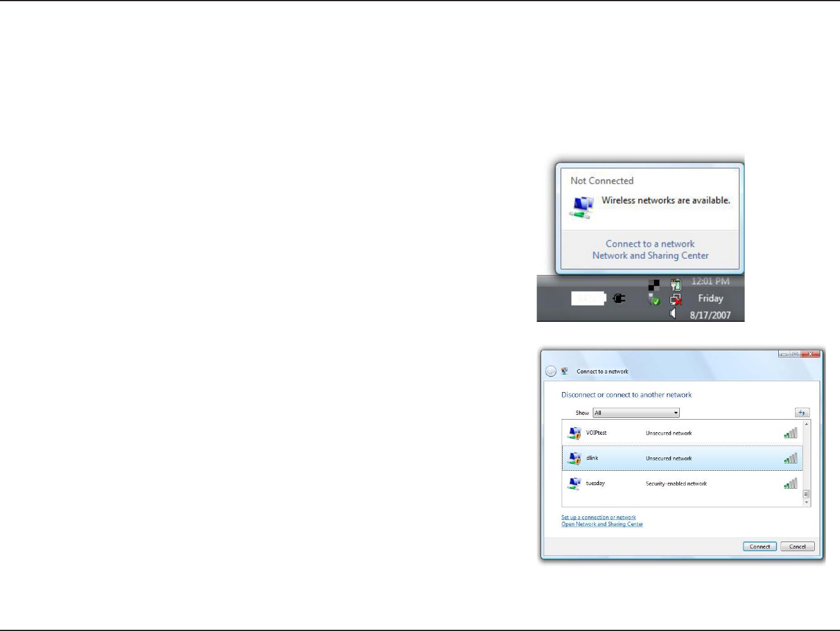Viewport: 840px width, 631px height.
Task: Click 'Security-enabled network' label for tuesday
Action: (676, 484)
